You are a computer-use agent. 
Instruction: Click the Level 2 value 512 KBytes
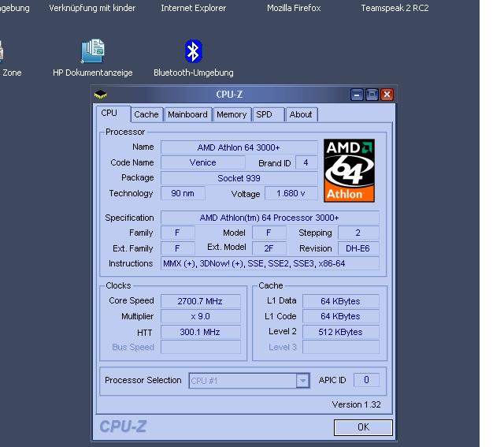click(340, 332)
